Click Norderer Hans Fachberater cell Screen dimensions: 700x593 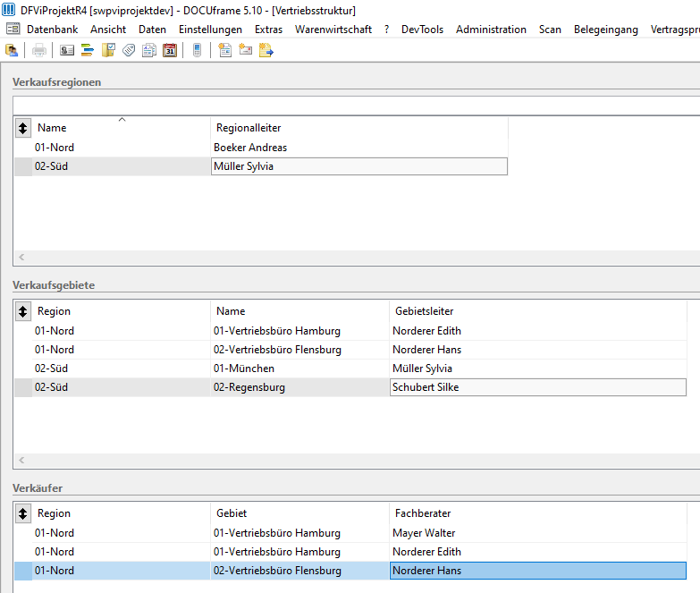(538, 571)
